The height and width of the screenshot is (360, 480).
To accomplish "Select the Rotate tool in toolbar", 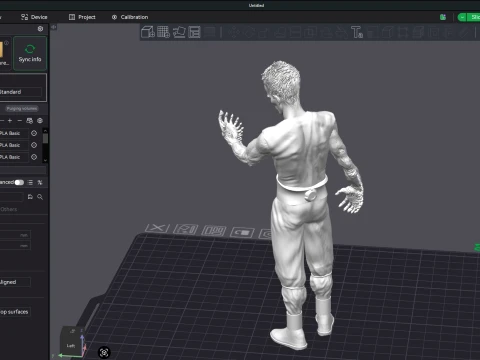I will pyautogui.click(x=249, y=32).
